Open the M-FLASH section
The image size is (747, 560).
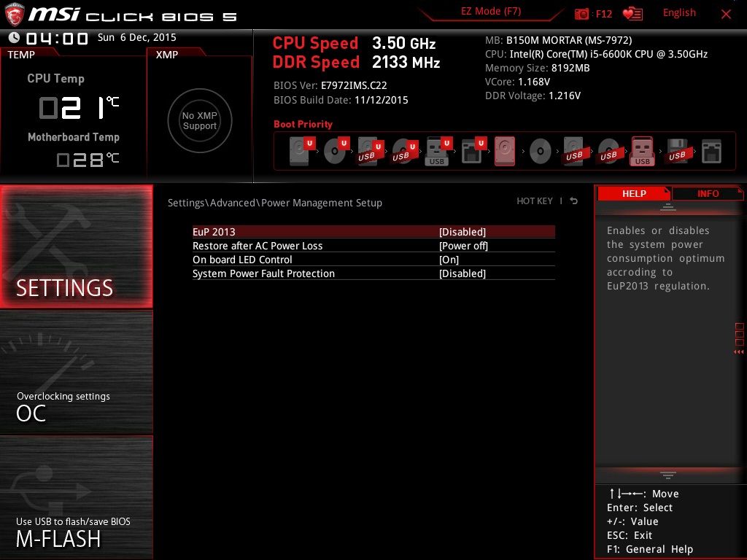click(x=76, y=497)
